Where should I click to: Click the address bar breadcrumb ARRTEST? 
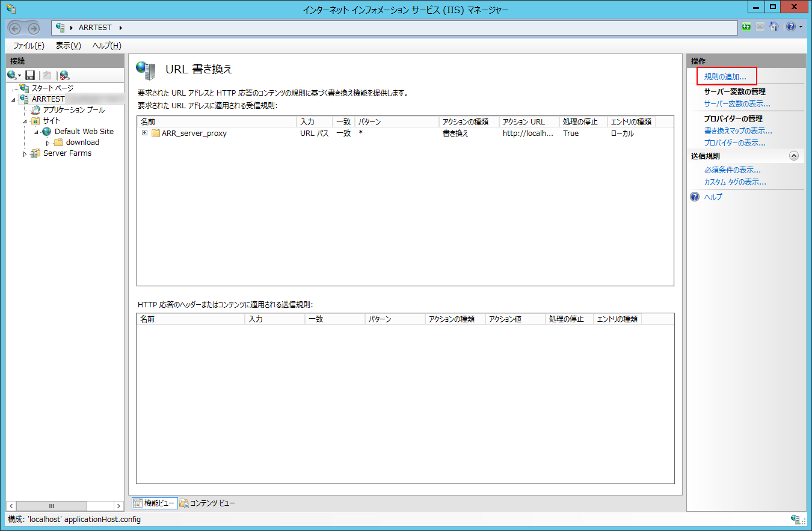point(95,28)
